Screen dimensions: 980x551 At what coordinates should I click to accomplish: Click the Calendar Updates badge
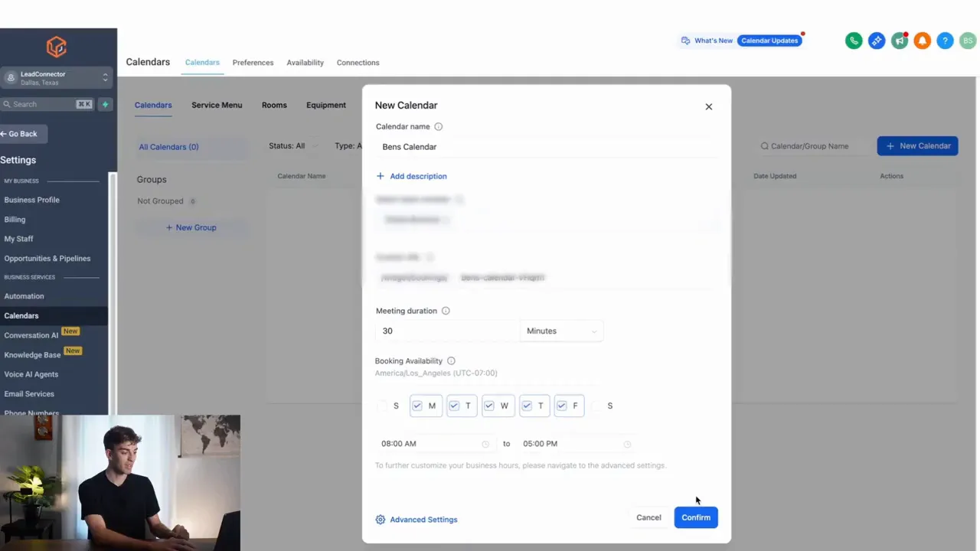[769, 41]
